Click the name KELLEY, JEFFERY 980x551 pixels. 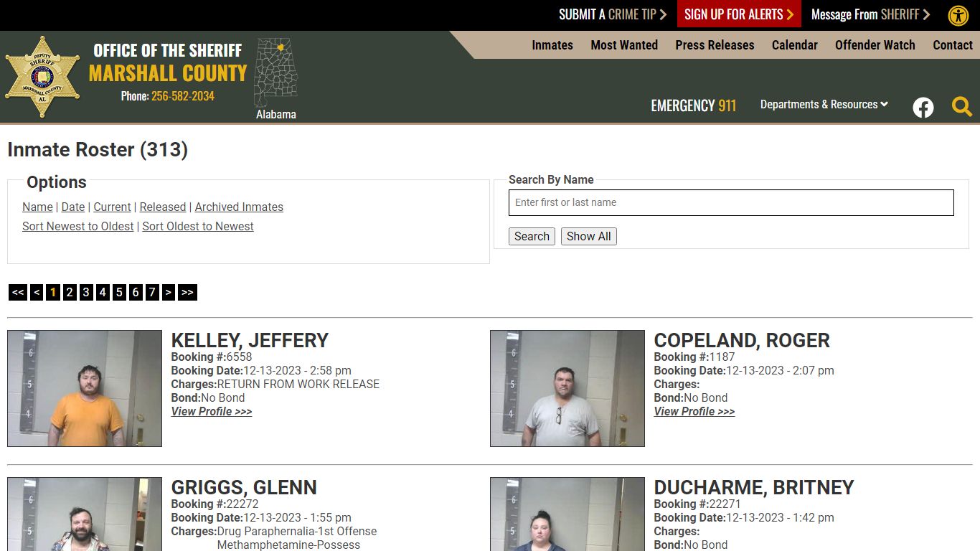coord(250,340)
